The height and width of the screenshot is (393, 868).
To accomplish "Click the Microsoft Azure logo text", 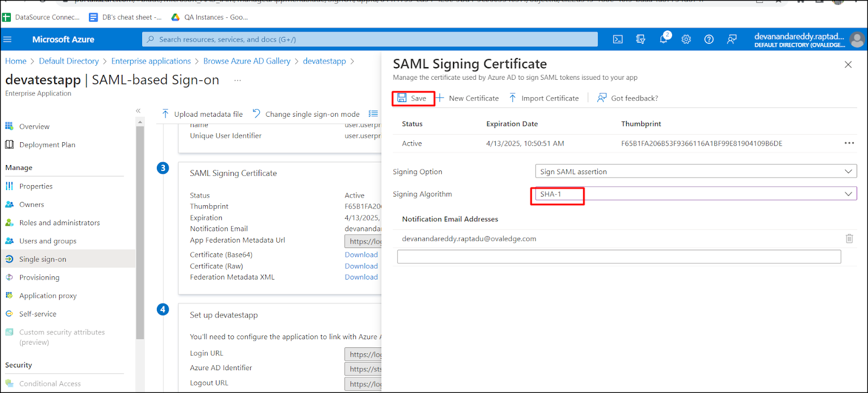I will 63,39.
